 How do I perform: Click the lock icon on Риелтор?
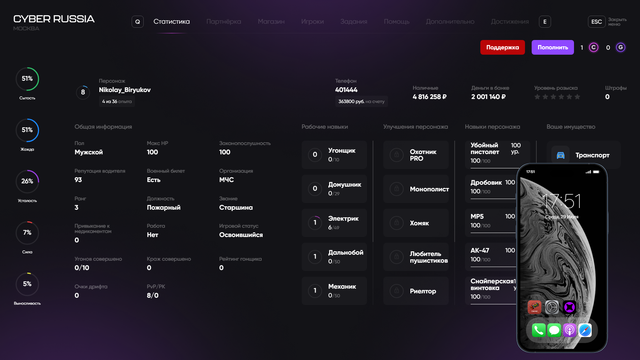pos(396,291)
